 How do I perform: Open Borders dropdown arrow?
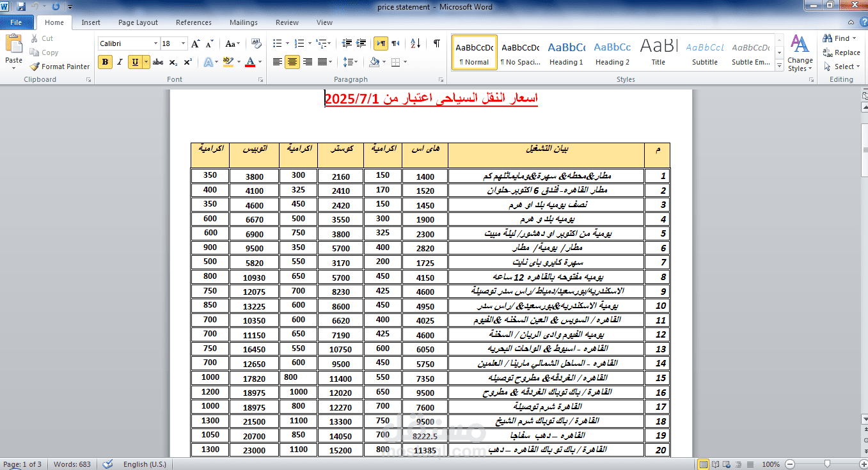click(x=406, y=62)
